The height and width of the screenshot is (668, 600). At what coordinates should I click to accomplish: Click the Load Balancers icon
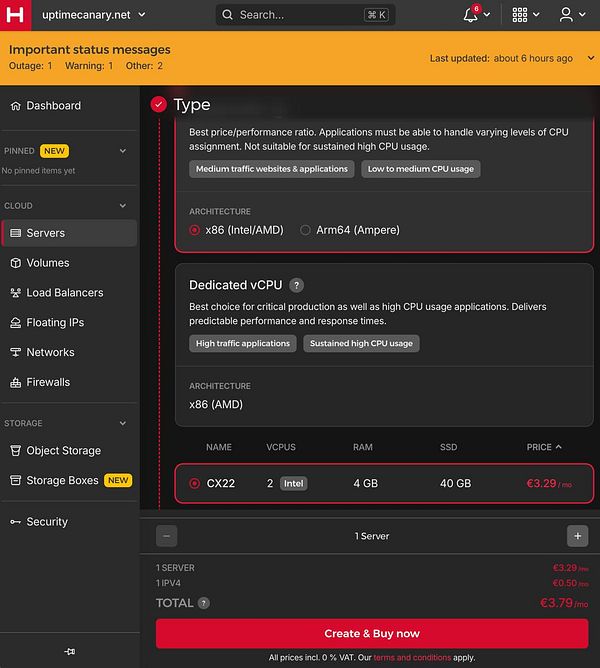(15, 293)
